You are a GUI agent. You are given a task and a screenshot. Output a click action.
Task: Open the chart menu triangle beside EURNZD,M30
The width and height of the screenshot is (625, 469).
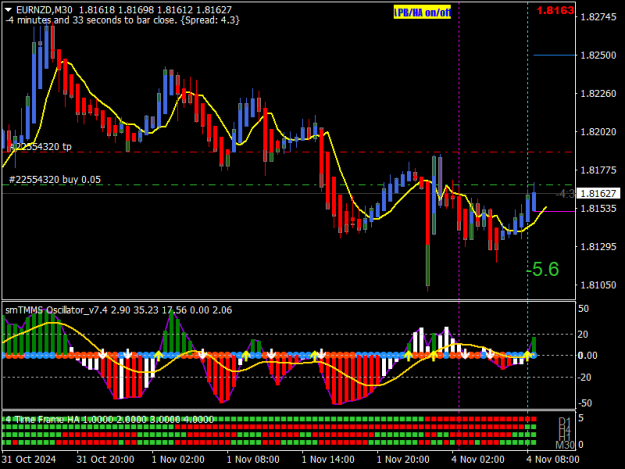(x=8, y=10)
